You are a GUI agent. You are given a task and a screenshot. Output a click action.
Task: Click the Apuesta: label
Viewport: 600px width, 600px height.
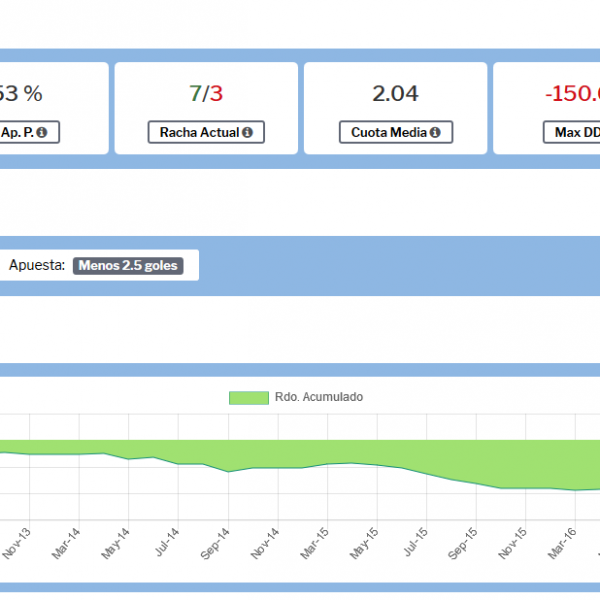pyautogui.click(x=37, y=265)
